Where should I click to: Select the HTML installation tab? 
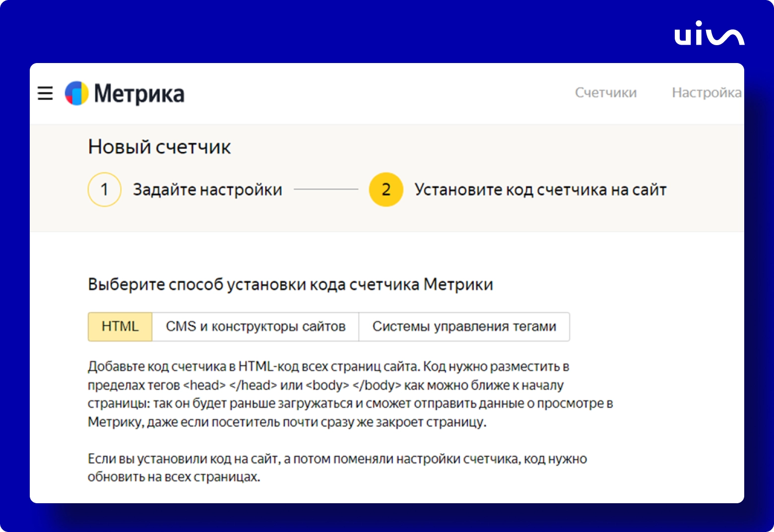pyautogui.click(x=120, y=327)
